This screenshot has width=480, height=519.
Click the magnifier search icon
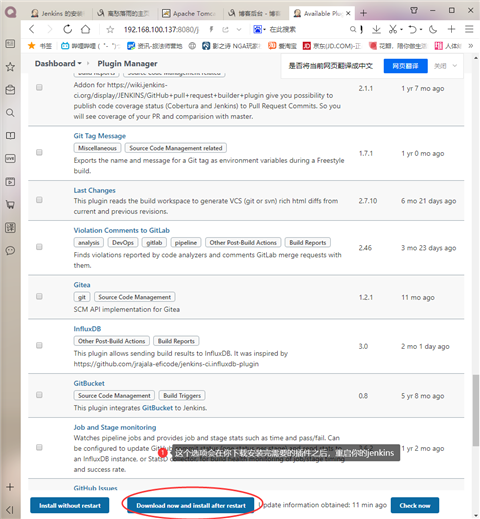point(353,29)
